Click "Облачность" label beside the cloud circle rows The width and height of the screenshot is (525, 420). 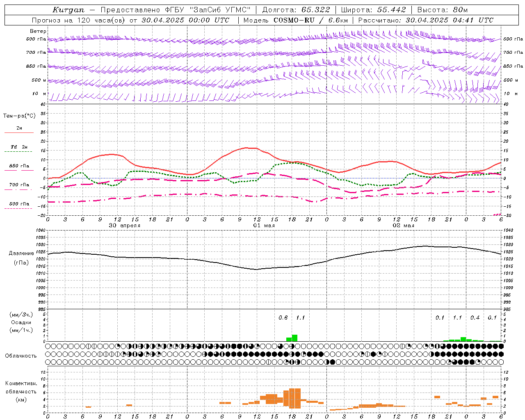coord(21,356)
